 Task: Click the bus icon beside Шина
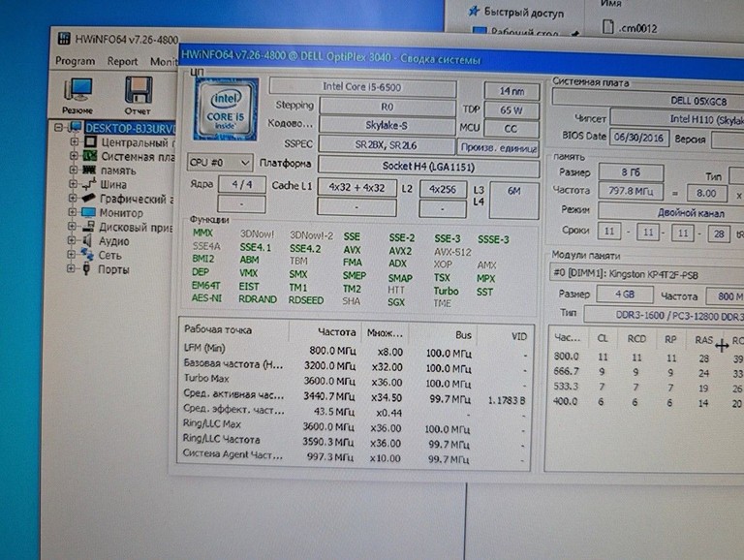click(x=89, y=184)
